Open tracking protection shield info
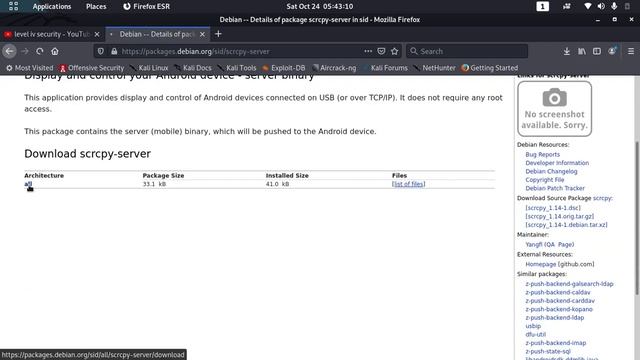 tap(101, 51)
